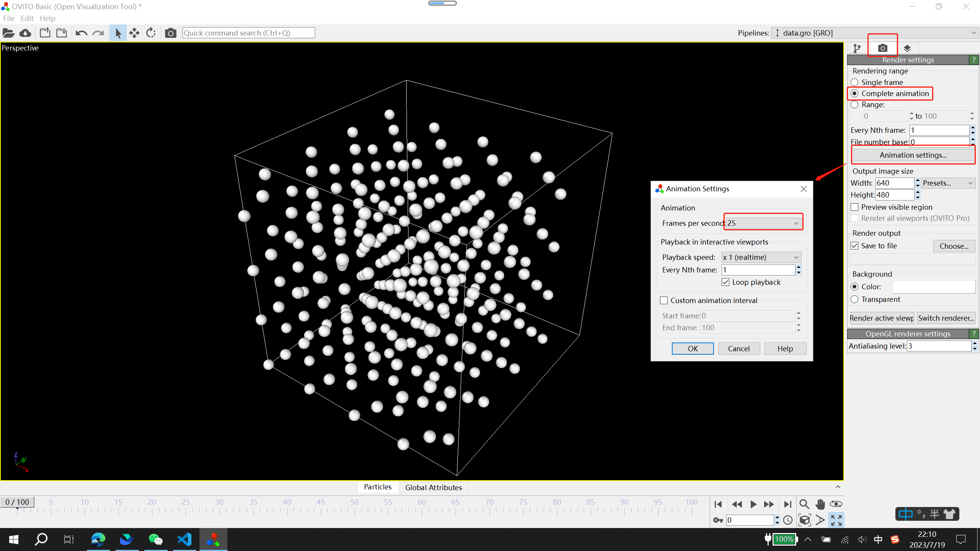Screen dimensions: 980x551
Task: Jump to last animation frame
Action: [x=787, y=504]
